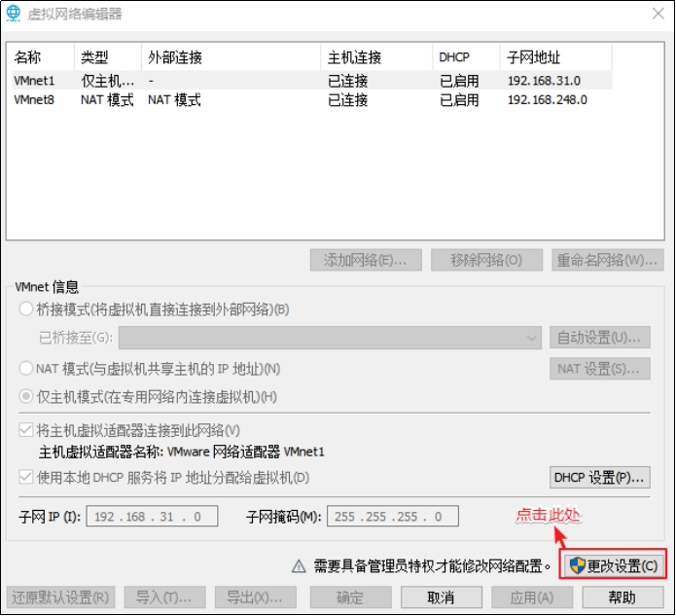Click the 帮助 button
This screenshot has width=676, height=616.
(623, 598)
